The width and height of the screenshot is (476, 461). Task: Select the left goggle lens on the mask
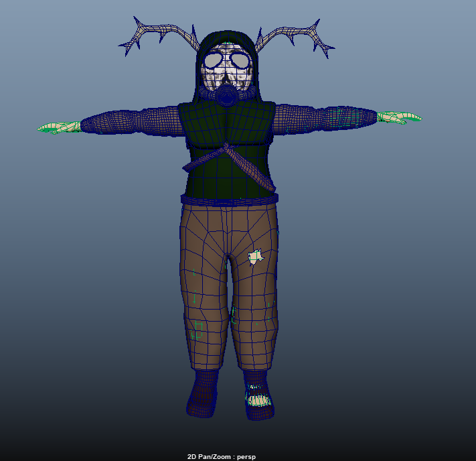215,61
